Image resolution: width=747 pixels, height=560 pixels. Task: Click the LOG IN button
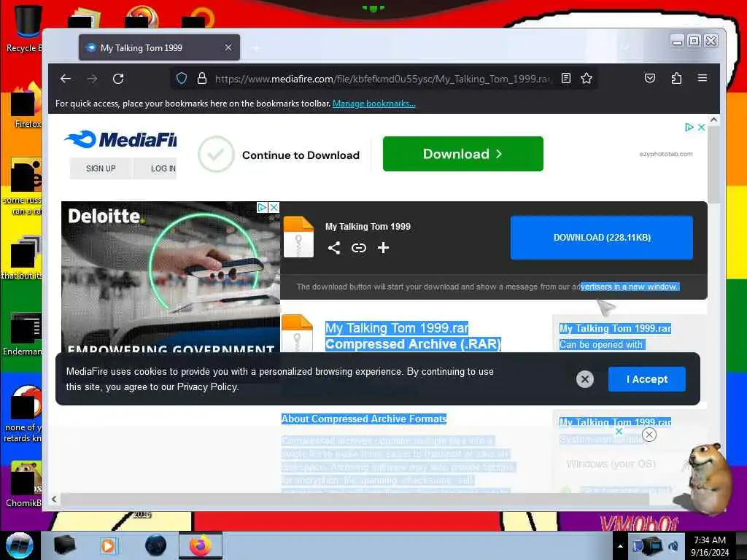coord(155,168)
